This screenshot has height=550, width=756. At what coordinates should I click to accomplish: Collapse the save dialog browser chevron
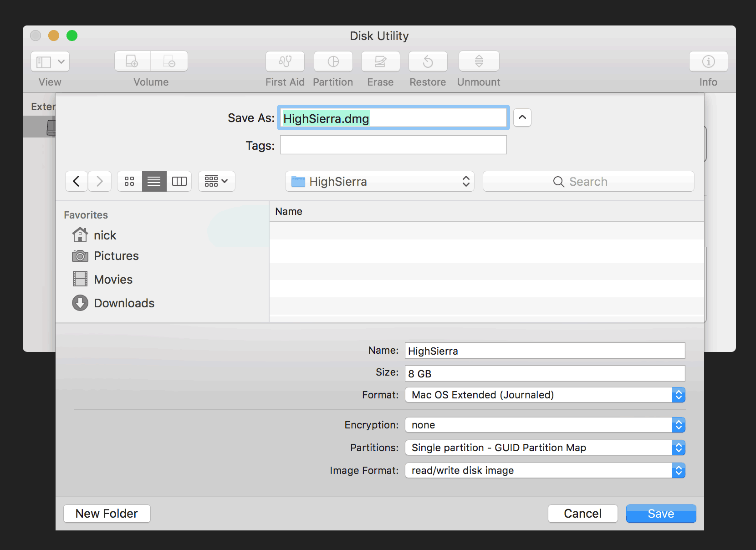(522, 117)
